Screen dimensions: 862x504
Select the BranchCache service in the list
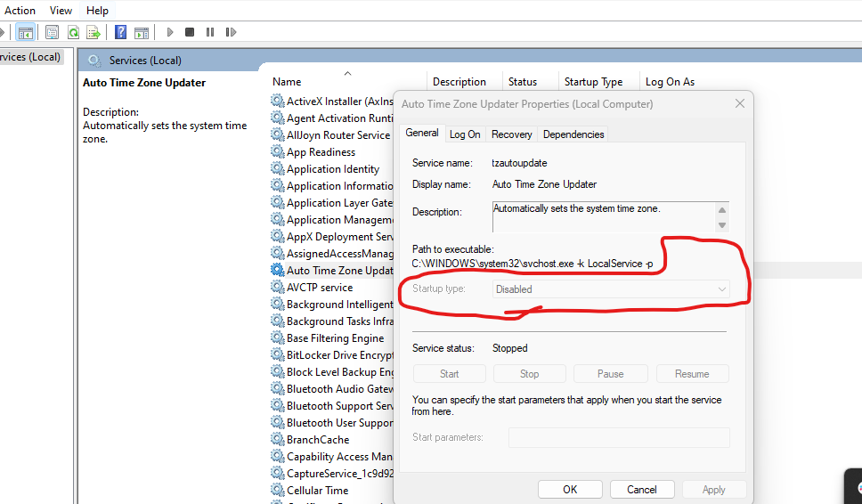(x=317, y=440)
